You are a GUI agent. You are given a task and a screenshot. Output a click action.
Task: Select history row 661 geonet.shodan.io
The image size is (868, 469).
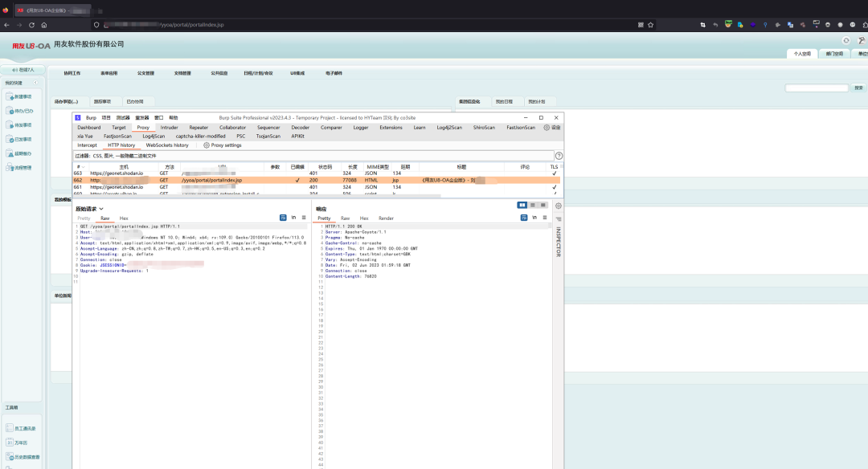316,187
